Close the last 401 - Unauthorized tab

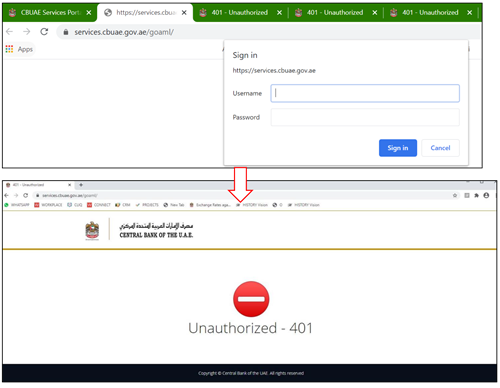pyautogui.click(x=469, y=13)
